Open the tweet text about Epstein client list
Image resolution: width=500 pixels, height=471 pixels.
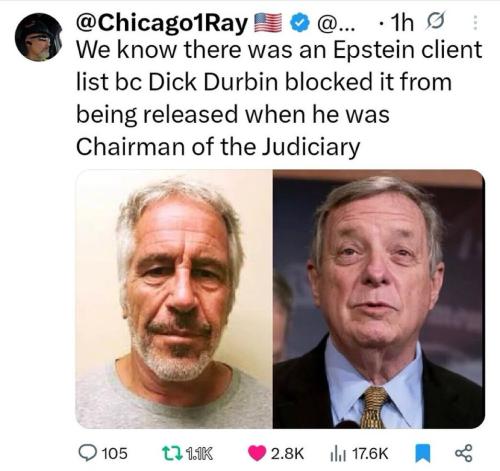point(279,98)
